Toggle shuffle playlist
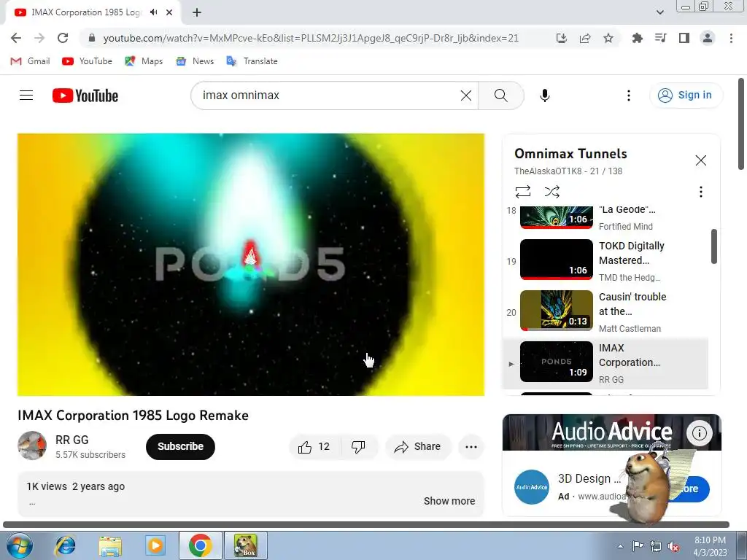 [x=551, y=192]
